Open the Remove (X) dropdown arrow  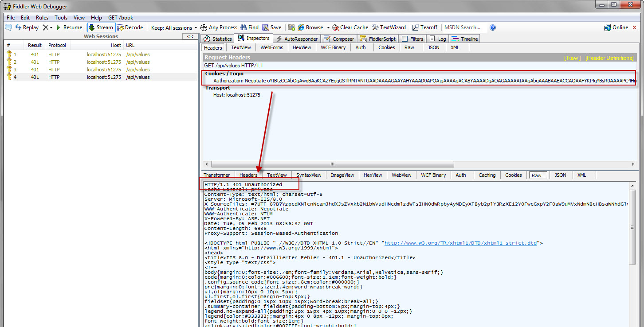(51, 27)
